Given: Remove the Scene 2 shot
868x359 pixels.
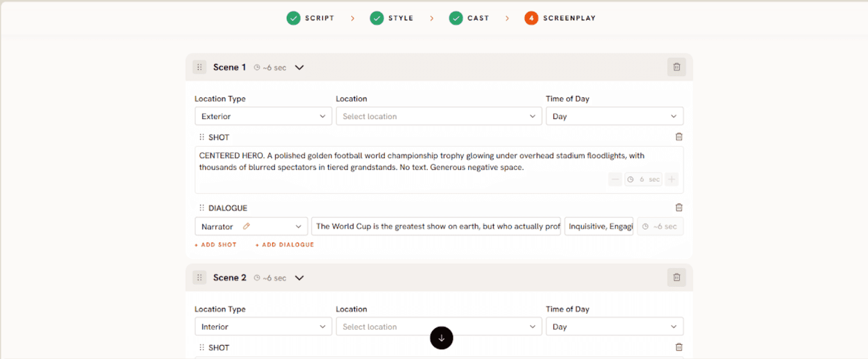Looking at the screenshot, I should pyautogui.click(x=679, y=347).
